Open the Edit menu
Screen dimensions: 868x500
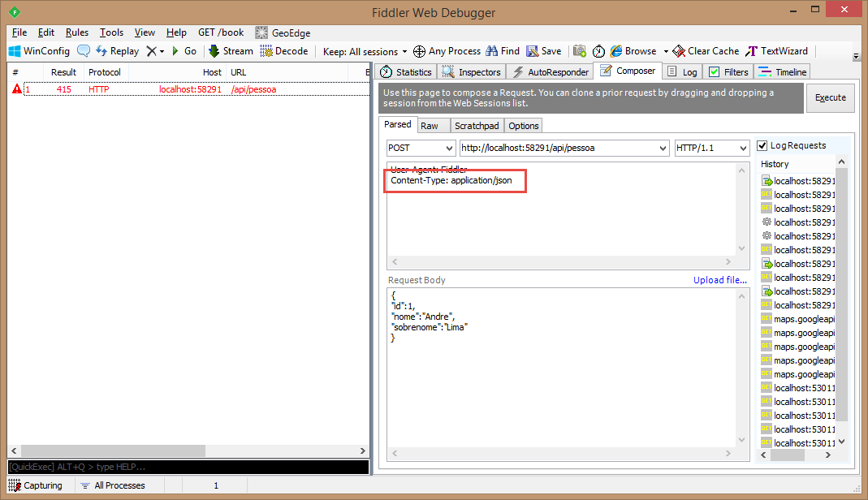[46, 32]
